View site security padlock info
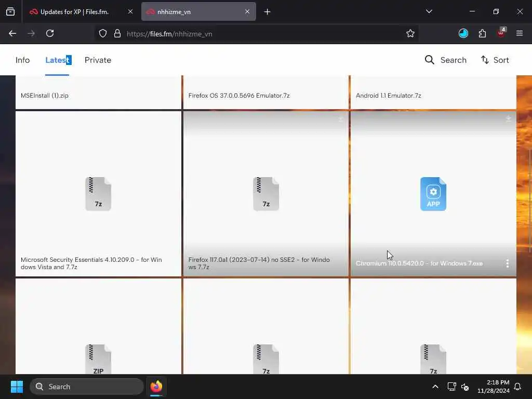Image resolution: width=532 pixels, height=399 pixels. click(x=117, y=33)
